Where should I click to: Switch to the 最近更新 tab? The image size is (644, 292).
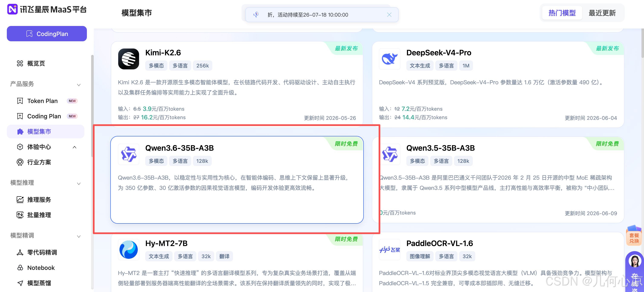(602, 13)
